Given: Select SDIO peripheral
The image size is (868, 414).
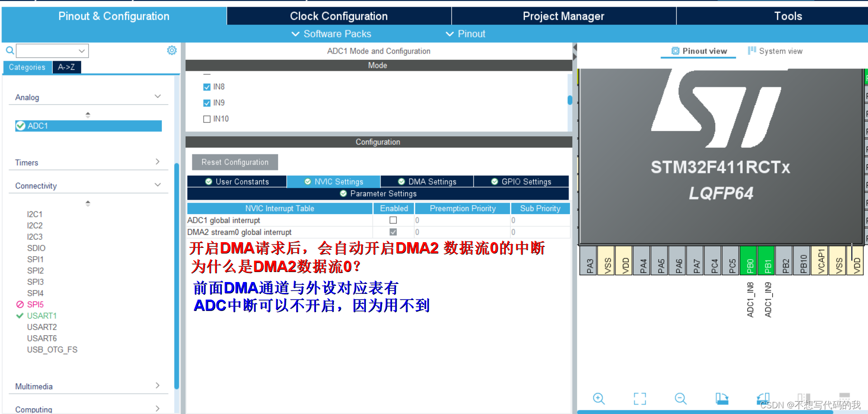Looking at the screenshot, I should pyautogui.click(x=36, y=248).
